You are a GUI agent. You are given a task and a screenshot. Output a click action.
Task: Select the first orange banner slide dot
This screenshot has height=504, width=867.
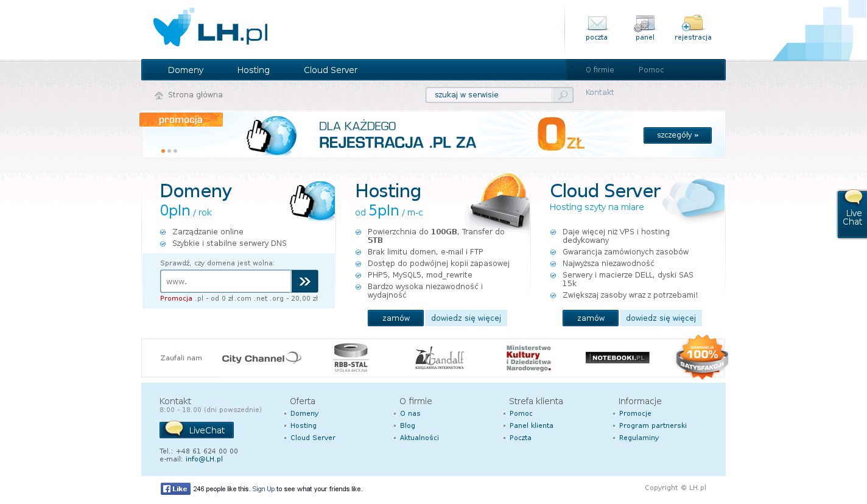163,151
